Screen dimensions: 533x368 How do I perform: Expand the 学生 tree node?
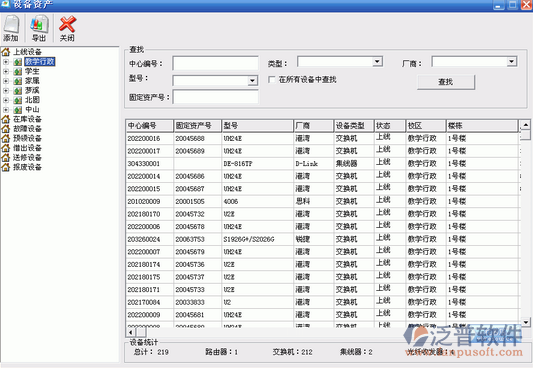[x=6, y=72]
